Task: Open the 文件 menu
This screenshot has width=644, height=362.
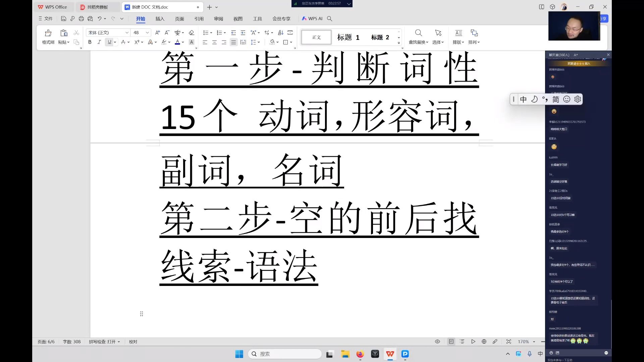Action: pyautogui.click(x=46, y=19)
